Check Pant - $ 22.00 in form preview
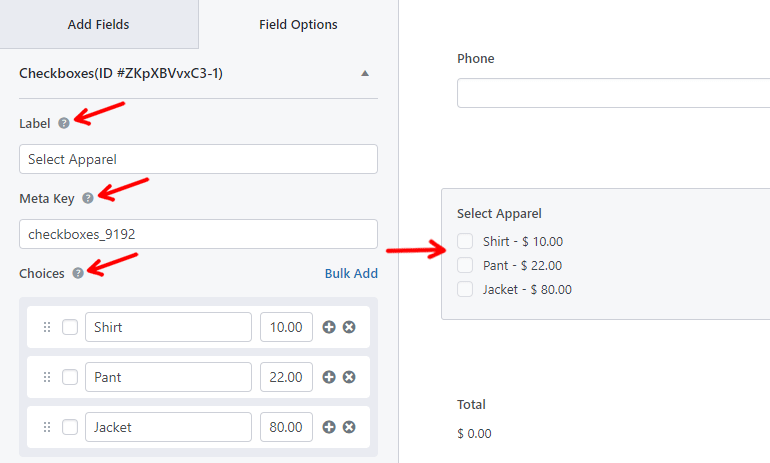The height and width of the screenshot is (463, 770). coord(465,266)
